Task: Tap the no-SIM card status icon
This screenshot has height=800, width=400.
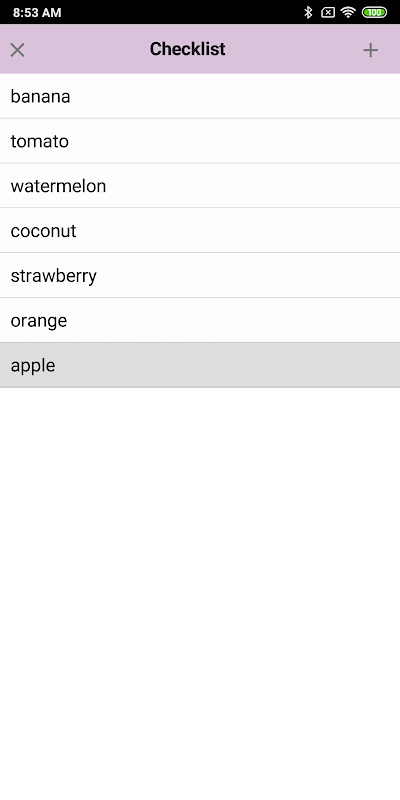Action: click(x=328, y=12)
